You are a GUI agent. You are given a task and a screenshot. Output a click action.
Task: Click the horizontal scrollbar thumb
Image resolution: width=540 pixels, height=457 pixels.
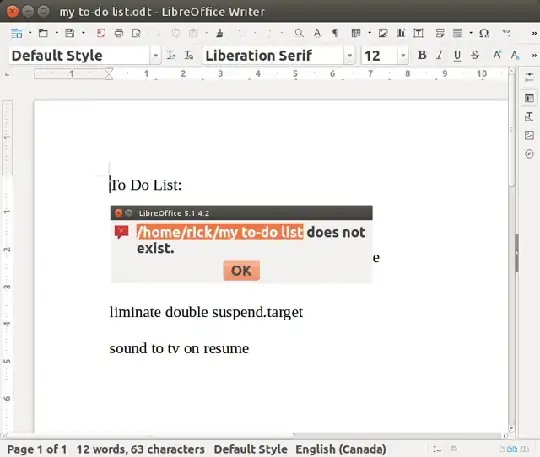point(149,435)
